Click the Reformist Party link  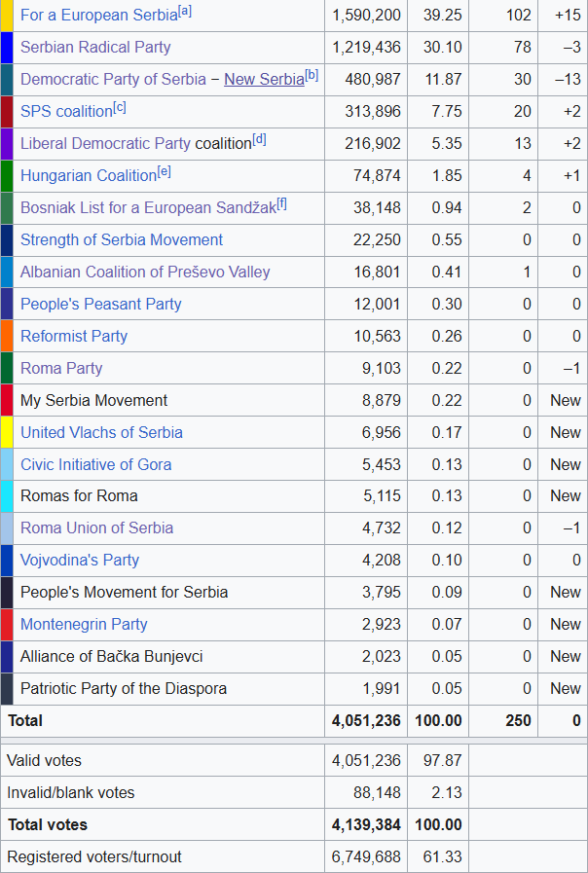(74, 336)
